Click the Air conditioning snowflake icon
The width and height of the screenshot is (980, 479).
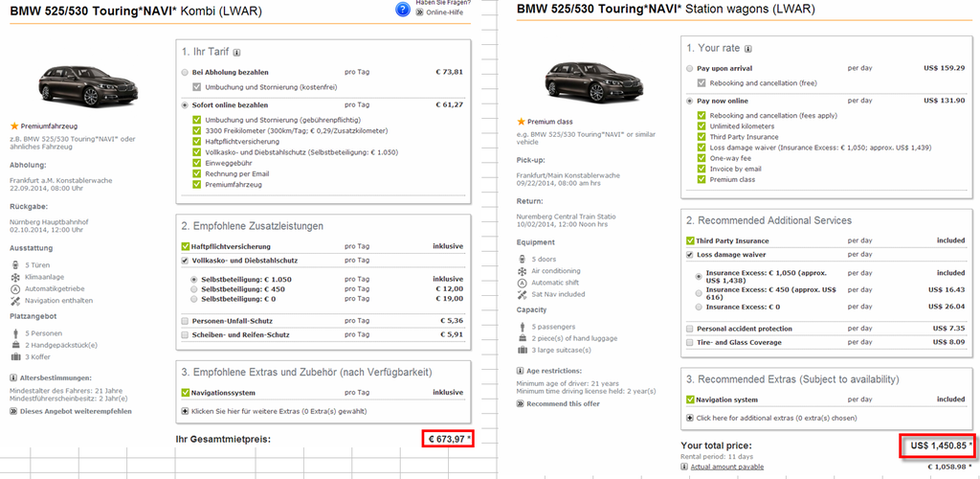tap(522, 271)
